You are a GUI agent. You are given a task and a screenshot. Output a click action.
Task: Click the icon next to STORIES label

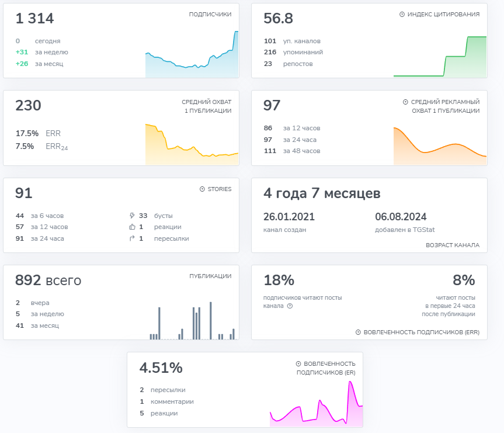coord(202,189)
